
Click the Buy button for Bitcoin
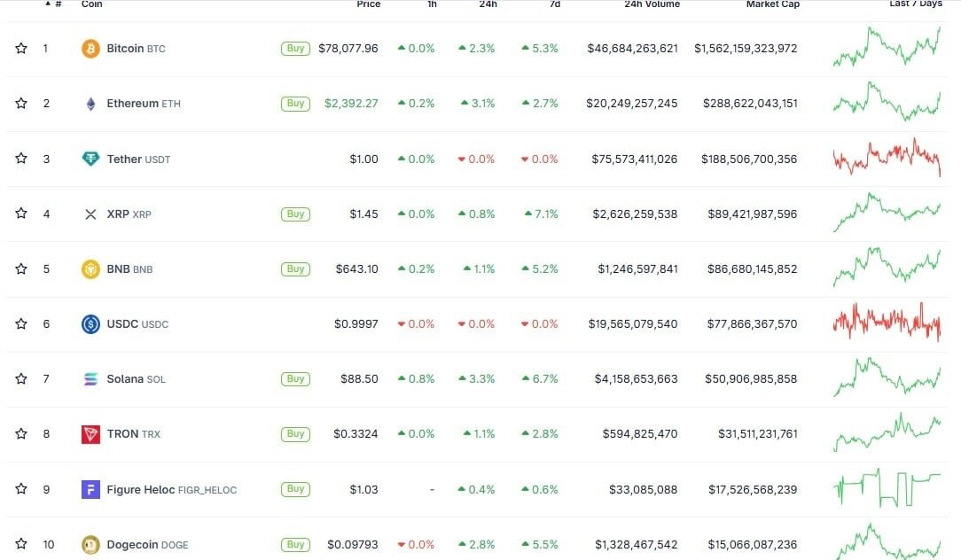[294, 49]
